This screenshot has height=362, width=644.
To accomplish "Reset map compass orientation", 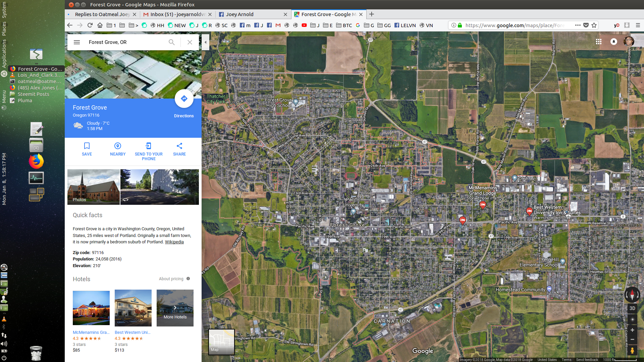I will pyautogui.click(x=632, y=295).
